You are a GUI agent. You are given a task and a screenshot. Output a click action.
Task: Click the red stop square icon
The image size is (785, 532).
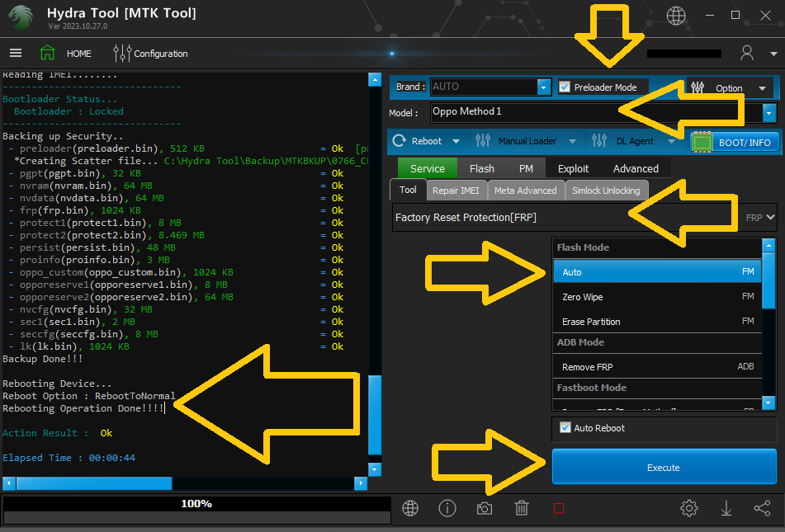point(559,508)
